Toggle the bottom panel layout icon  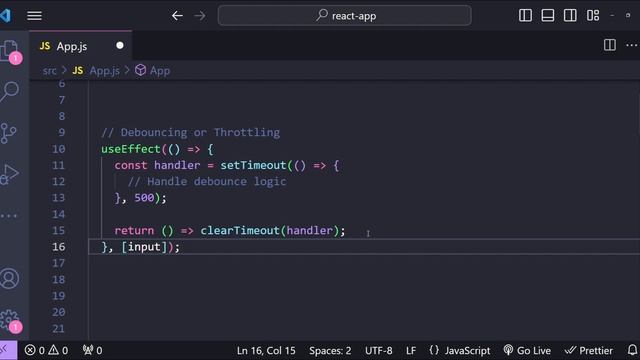tap(547, 16)
